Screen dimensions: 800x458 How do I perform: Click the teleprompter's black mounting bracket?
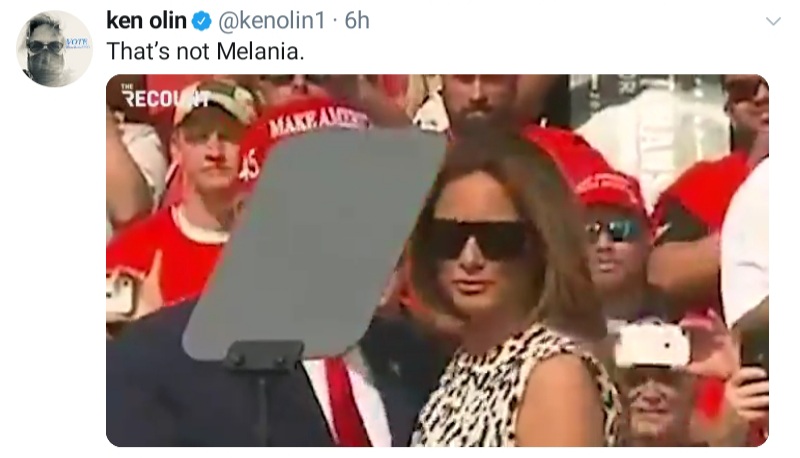click(x=264, y=355)
